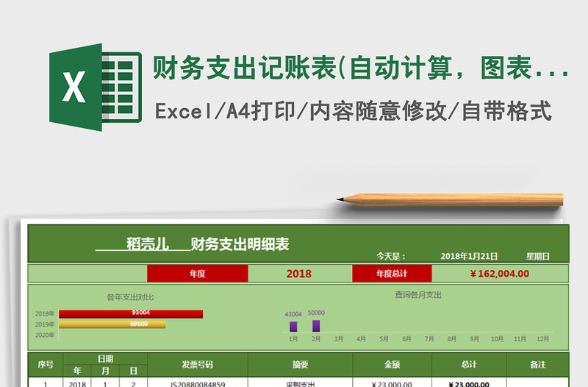Click the purple February bar showing 50000
Image resolution: width=588 pixels, height=387 pixels.
(316, 325)
